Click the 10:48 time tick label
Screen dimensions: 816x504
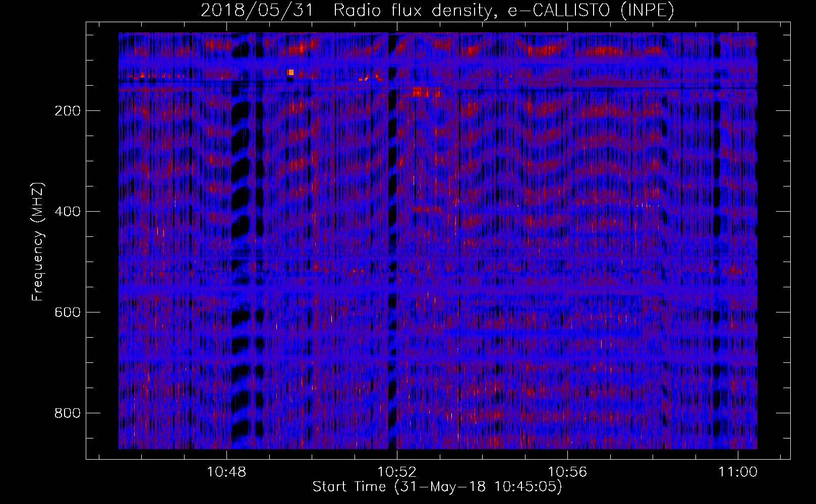point(227,472)
